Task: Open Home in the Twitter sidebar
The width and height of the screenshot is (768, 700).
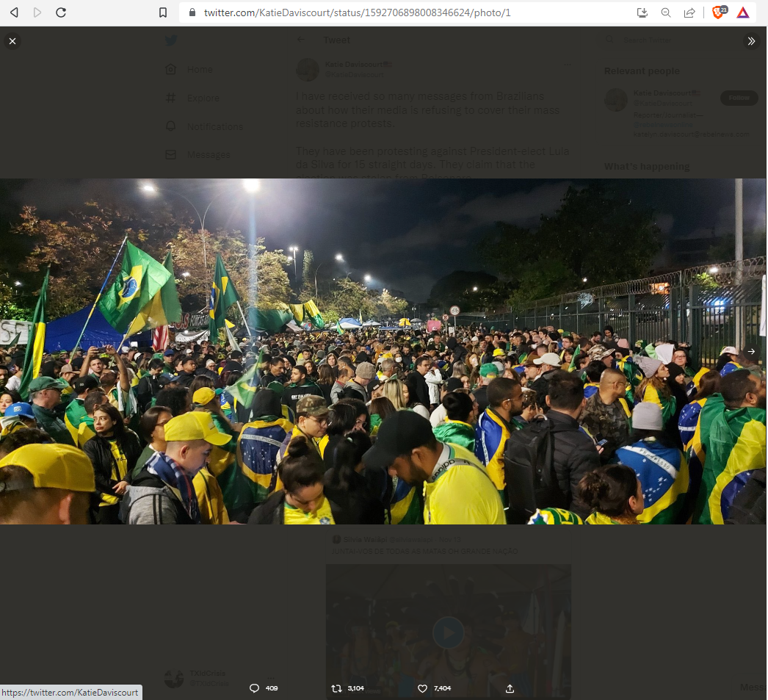Action: click(189, 70)
